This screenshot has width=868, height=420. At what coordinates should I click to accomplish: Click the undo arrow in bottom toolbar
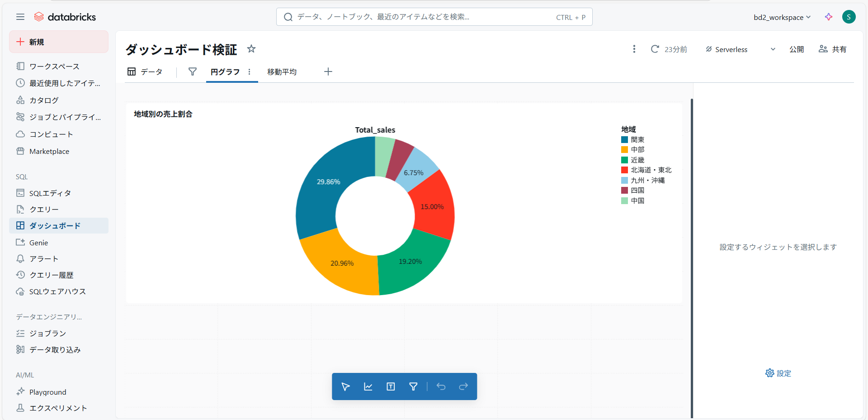(441, 387)
